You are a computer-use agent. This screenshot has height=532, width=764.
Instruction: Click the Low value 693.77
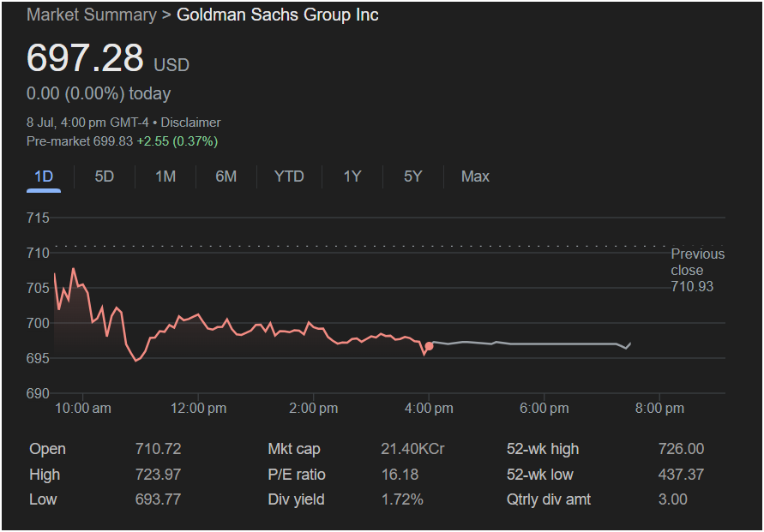159,499
